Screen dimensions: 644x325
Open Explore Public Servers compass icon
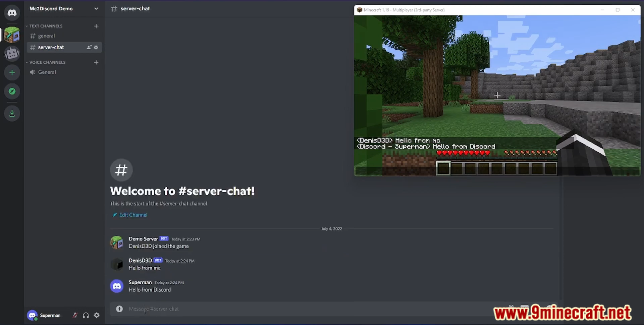point(12,91)
